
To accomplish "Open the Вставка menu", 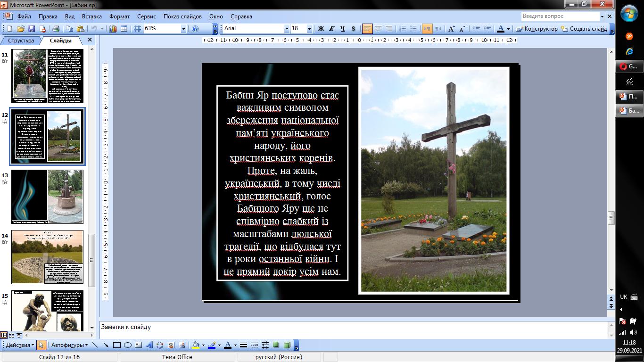I will [x=91, y=16].
